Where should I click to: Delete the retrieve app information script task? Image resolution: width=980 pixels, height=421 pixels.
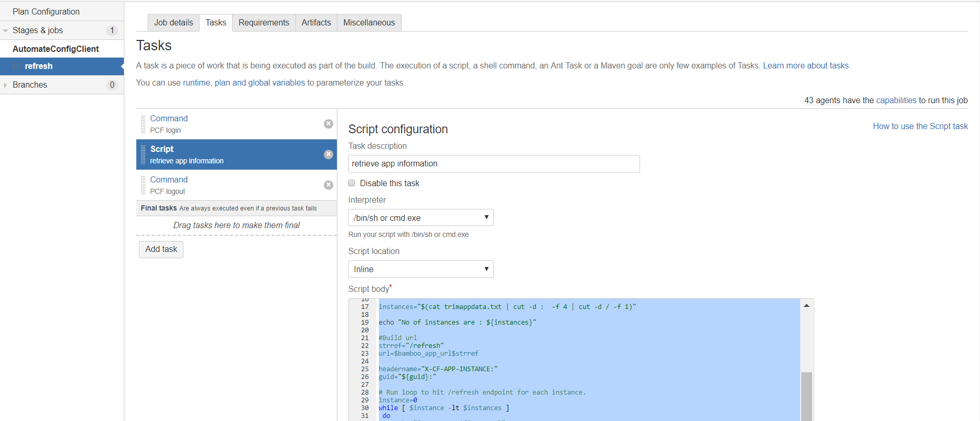328,155
